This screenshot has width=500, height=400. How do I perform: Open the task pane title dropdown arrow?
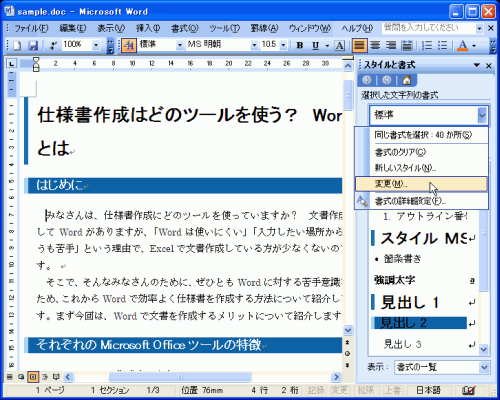point(477,65)
